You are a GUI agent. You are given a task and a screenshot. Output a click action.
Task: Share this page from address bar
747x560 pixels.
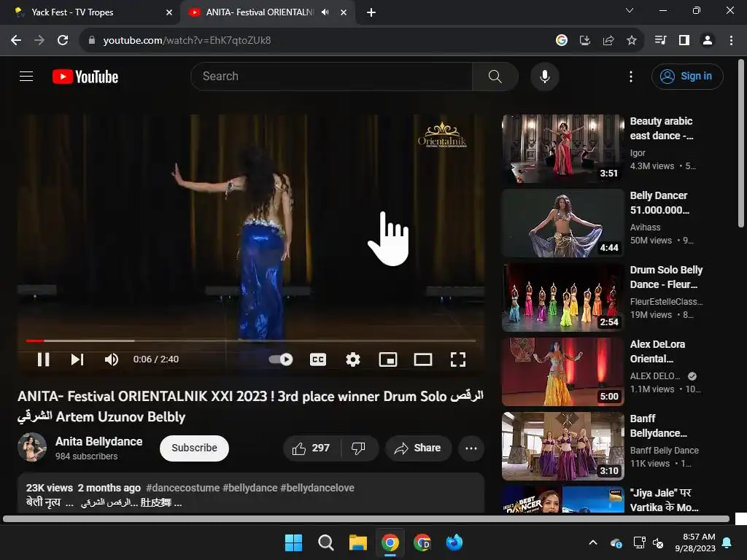(x=608, y=41)
